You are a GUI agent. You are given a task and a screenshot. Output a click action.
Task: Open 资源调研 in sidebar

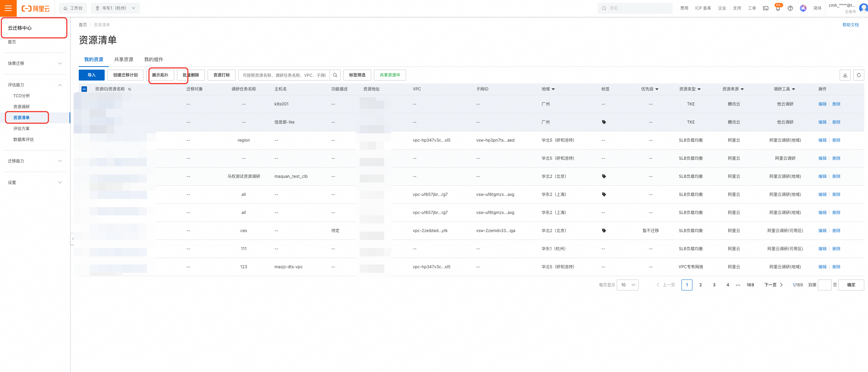point(21,107)
